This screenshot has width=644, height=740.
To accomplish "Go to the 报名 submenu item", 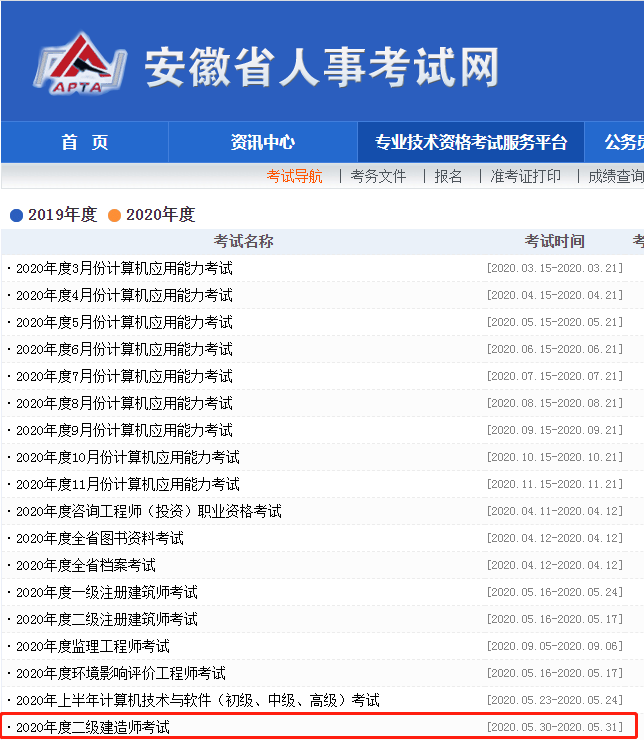I will (448, 176).
